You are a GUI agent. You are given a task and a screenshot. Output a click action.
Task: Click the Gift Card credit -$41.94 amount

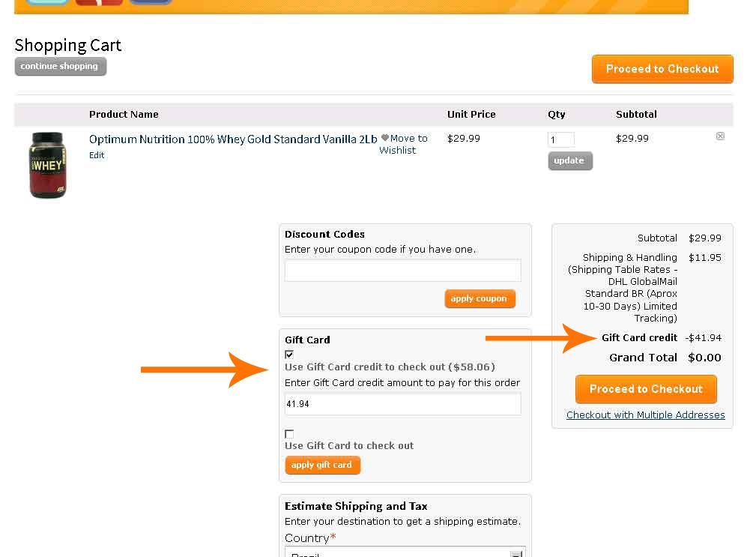(x=704, y=337)
